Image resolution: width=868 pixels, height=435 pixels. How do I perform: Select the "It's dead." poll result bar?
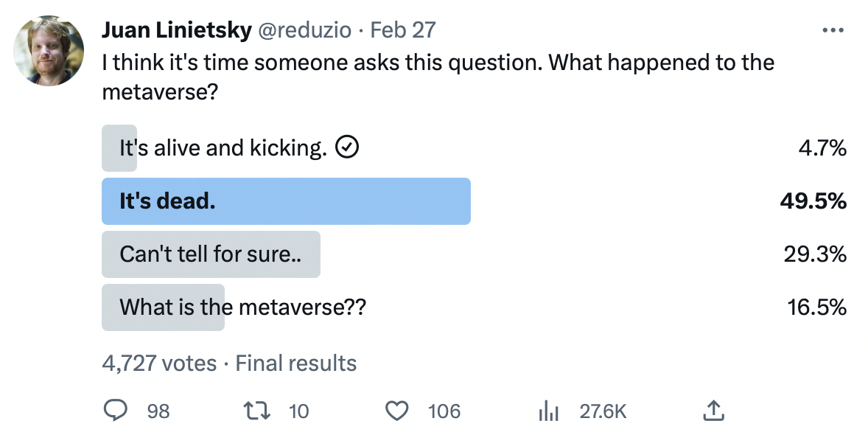coord(286,201)
